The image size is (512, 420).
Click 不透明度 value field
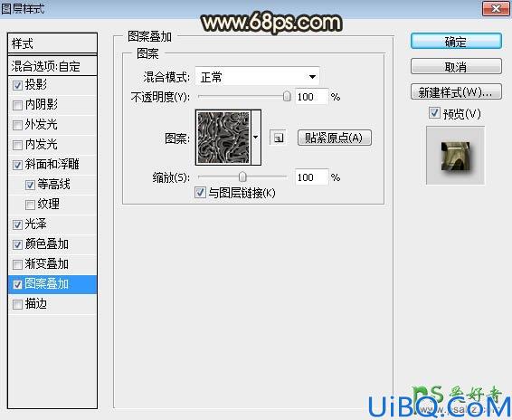[x=311, y=97]
